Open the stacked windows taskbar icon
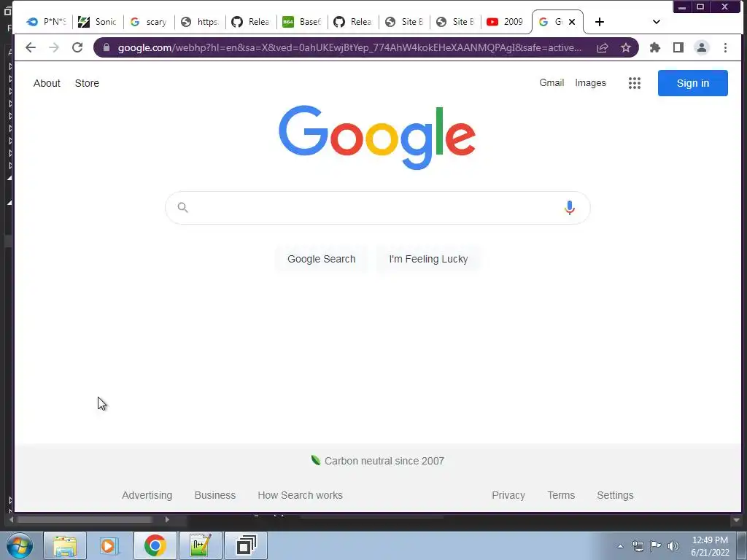The image size is (747, 560). coord(246,545)
